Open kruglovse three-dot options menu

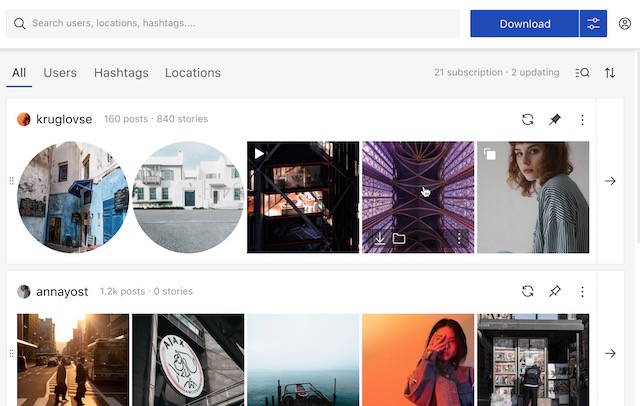click(x=582, y=120)
